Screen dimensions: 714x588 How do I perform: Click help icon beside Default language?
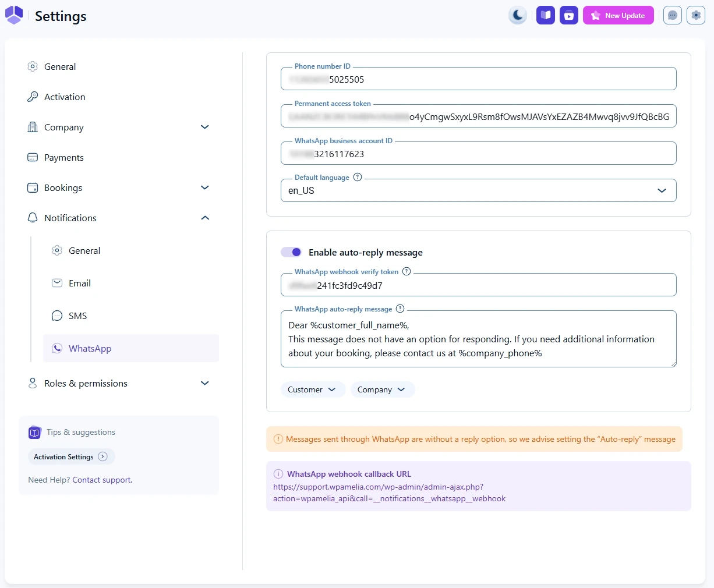(358, 177)
